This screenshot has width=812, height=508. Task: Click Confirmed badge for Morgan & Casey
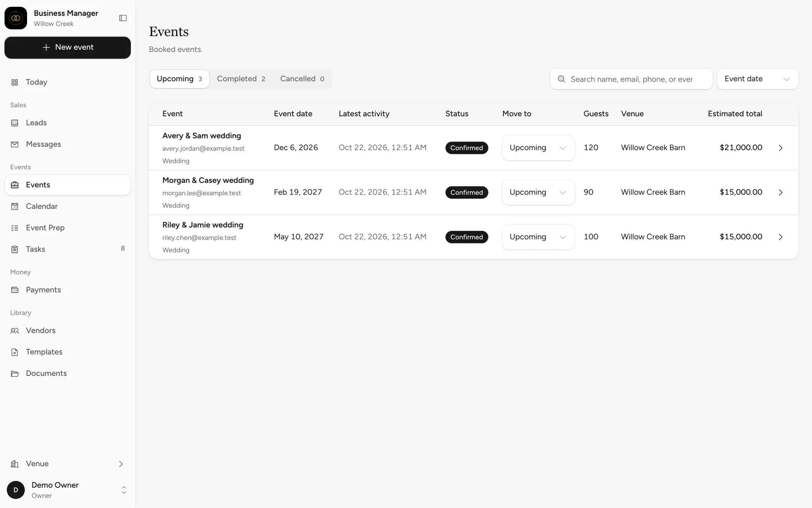point(467,192)
